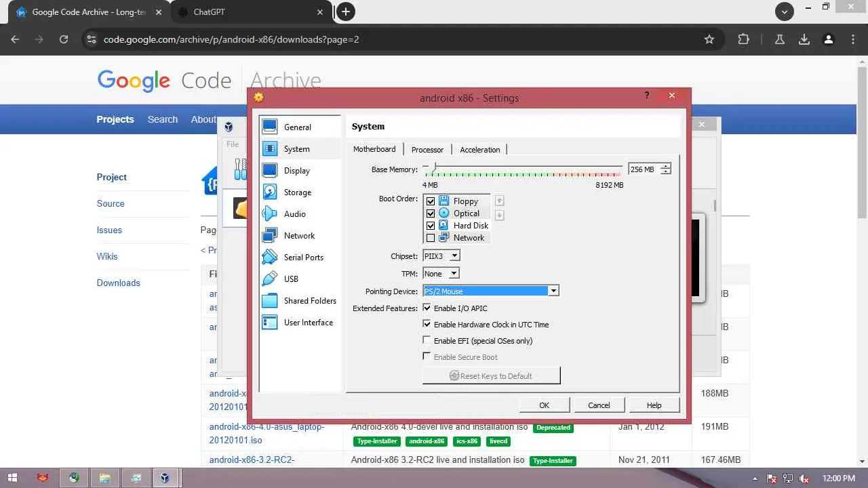
Task: Click the question mark in Settings title bar
Action: (647, 96)
